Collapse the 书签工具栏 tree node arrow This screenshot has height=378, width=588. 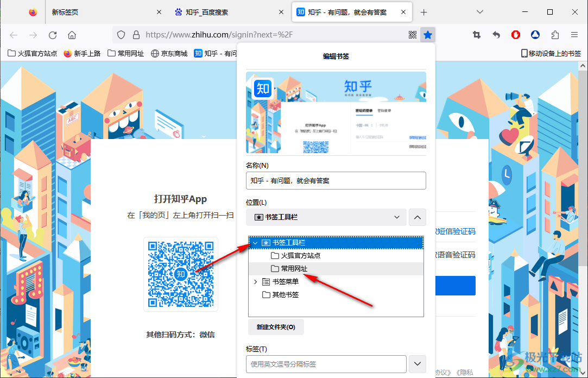[255, 243]
